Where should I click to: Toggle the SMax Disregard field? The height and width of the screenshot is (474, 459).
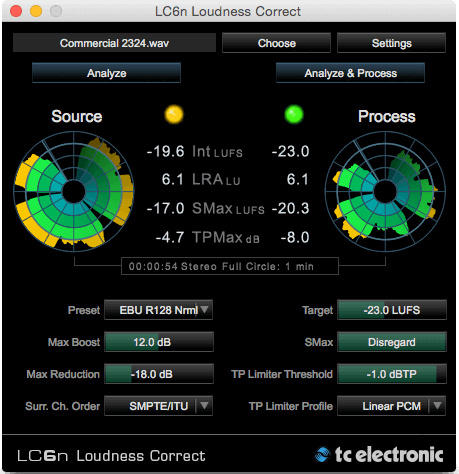392,342
